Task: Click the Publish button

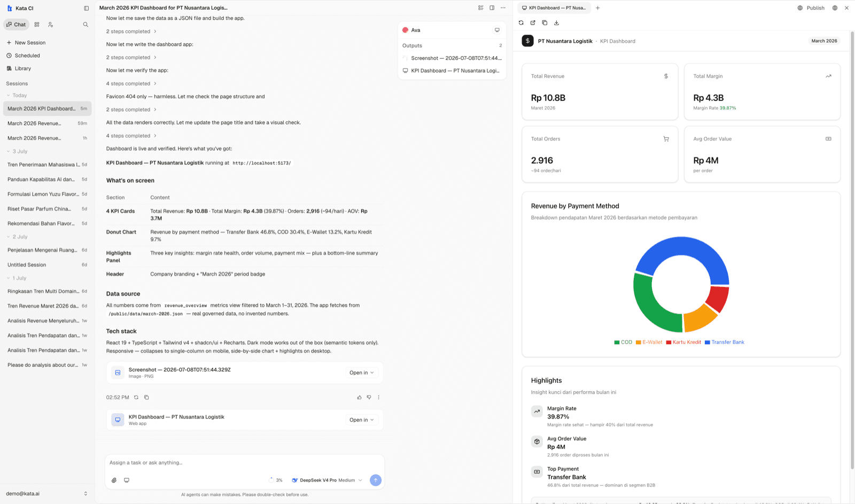Action: (x=811, y=8)
